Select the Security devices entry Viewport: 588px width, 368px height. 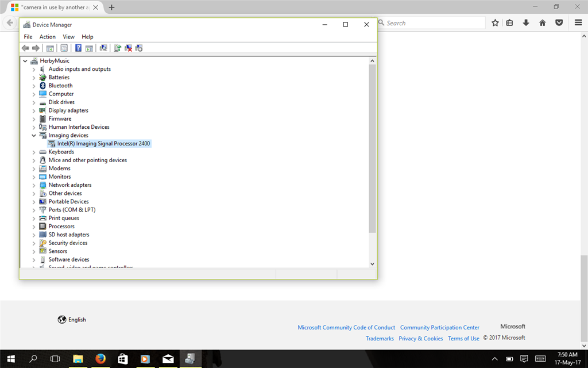(68, 243)
